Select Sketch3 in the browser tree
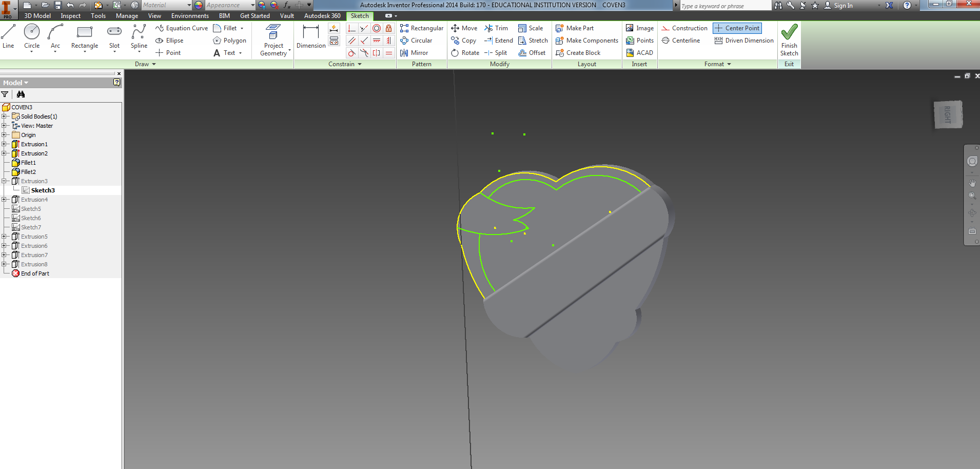This screenshot has height=469, width=980. click(x=43, y=190)
